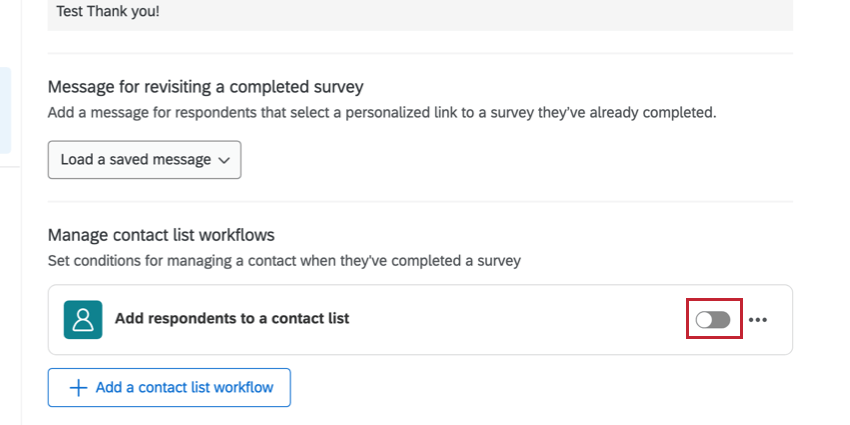Select the Add respondents to a contact list title

(232, 319)
